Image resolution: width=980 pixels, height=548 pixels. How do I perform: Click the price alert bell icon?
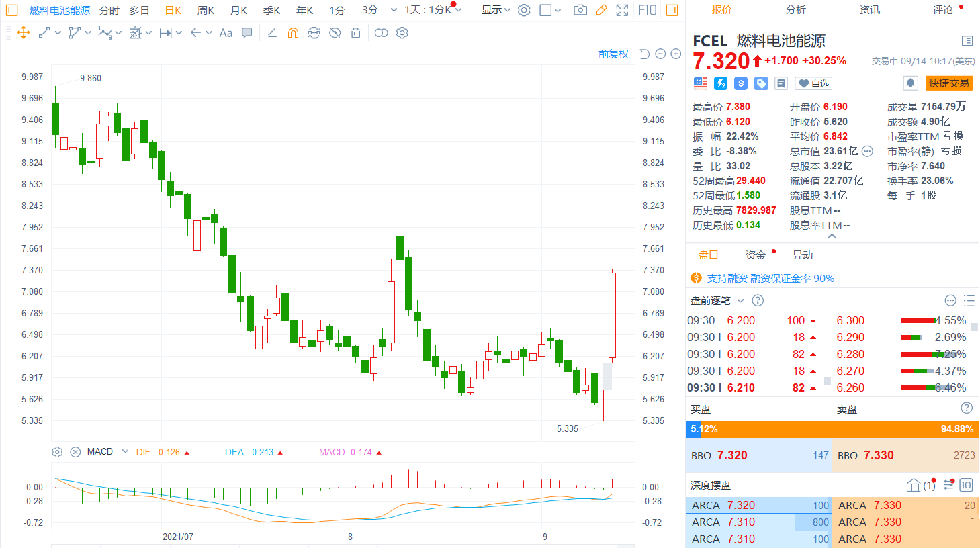(x=910, y=83)
